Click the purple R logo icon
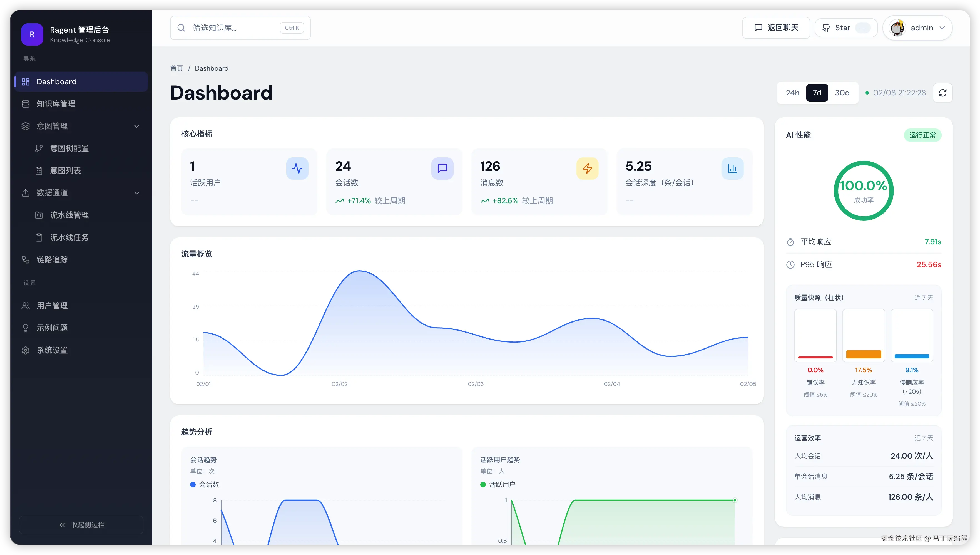 32,34
